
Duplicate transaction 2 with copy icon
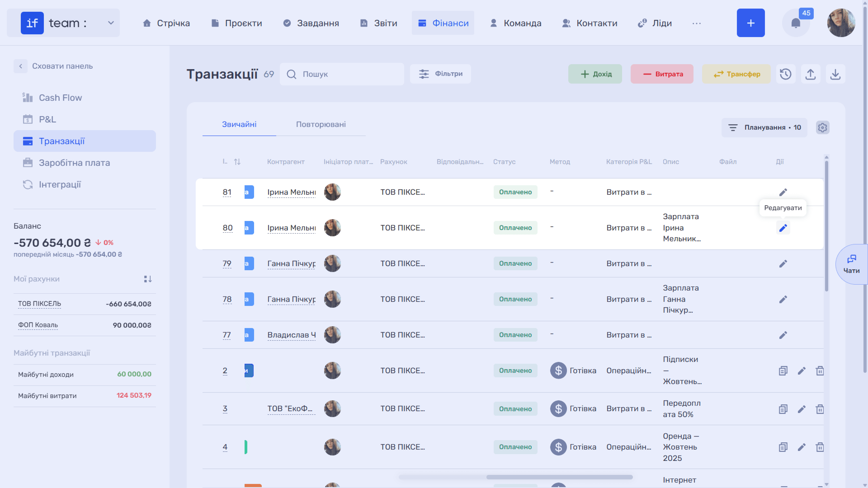(x=783, y=371)
